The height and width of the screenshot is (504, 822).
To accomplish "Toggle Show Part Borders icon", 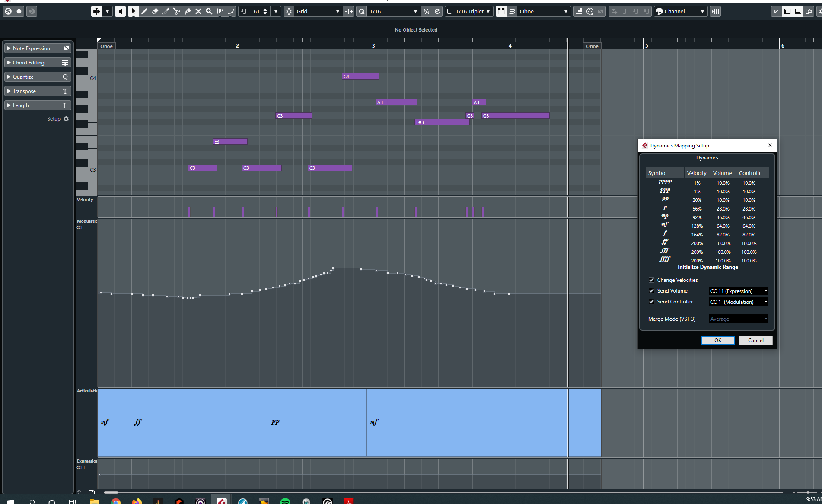I will click(501, 11).
